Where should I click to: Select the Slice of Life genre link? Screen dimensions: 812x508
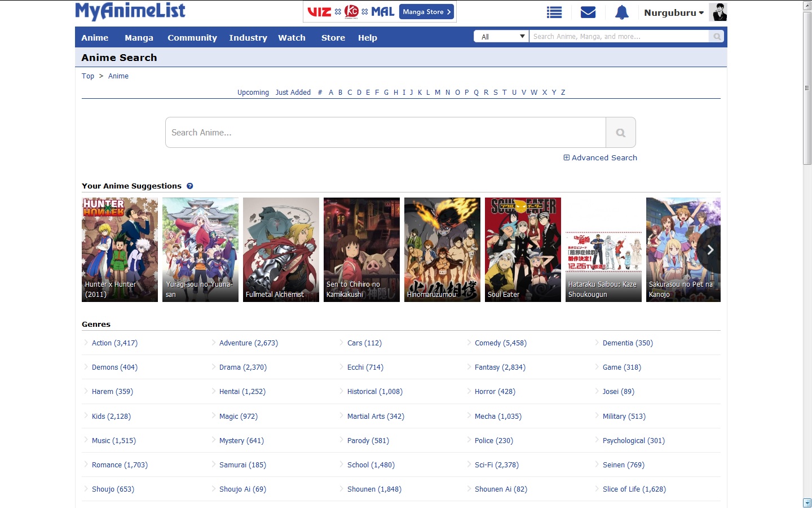[634, 489]
